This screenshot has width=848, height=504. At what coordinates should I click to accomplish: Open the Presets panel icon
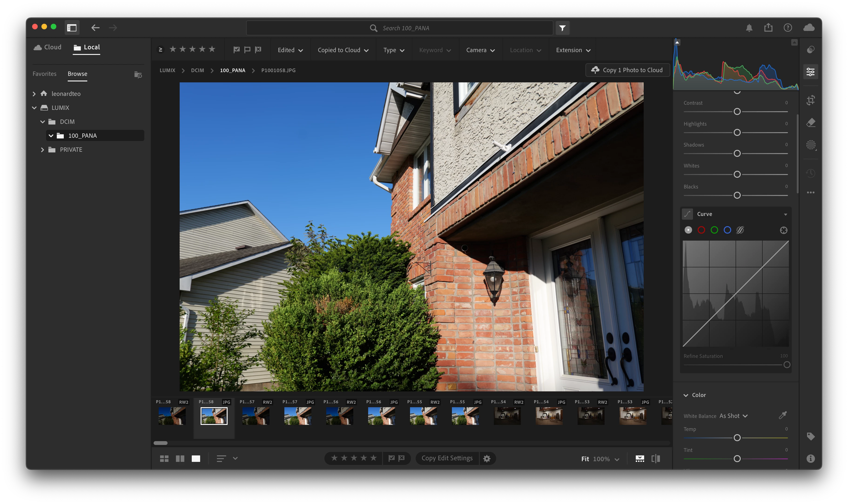coord(811,50)
